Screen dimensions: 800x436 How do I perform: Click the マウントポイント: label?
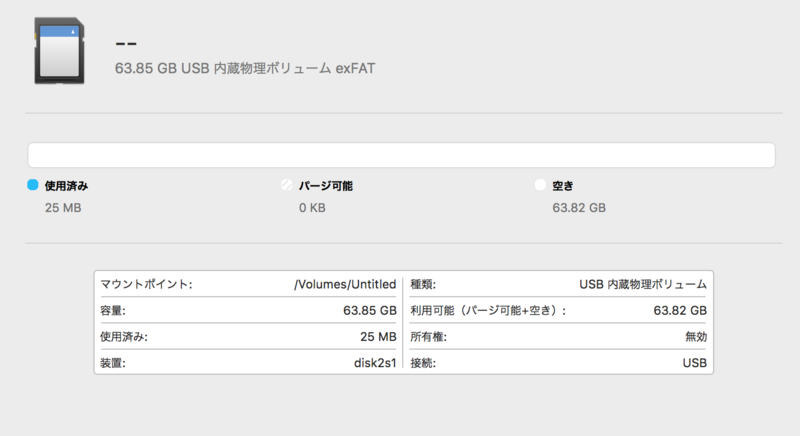click(x=146, y=284)
